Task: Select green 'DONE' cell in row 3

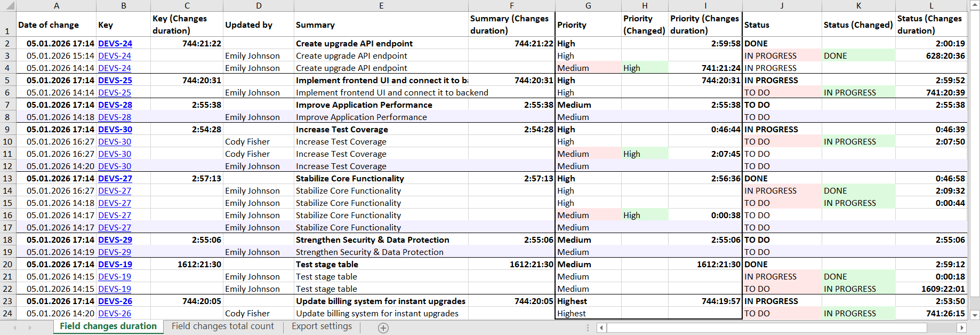Action: coord(858,56)
